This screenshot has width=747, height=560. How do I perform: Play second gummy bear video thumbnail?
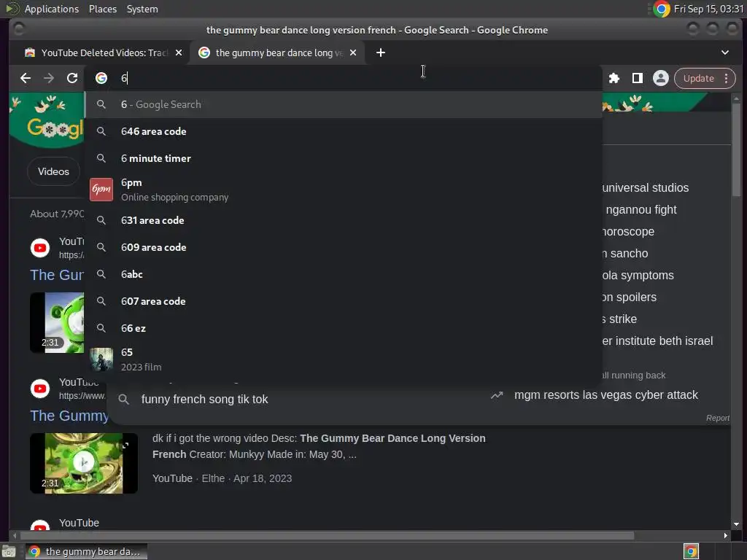pos(84,463)
